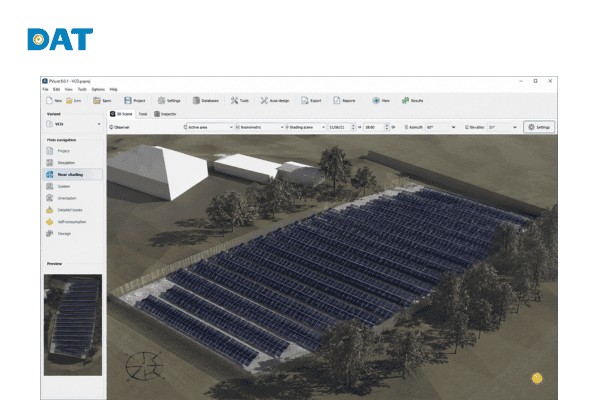Open the Axonometric projection dropdown
This screenshot has height=400, width=600.
[259, 127]
